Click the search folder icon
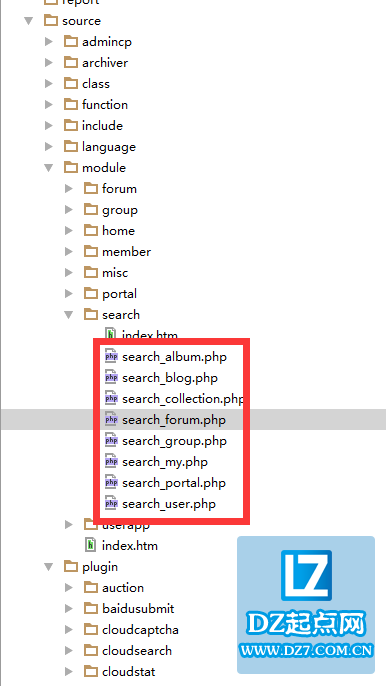The height and width of the screenshot is (686, 386). [x=91, y=314]
